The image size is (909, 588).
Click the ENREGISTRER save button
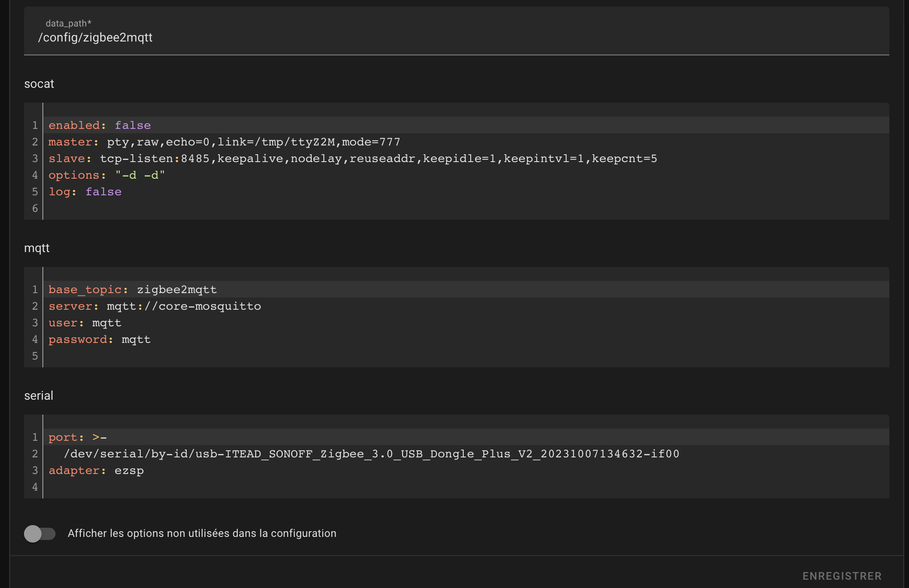[842, 576]
